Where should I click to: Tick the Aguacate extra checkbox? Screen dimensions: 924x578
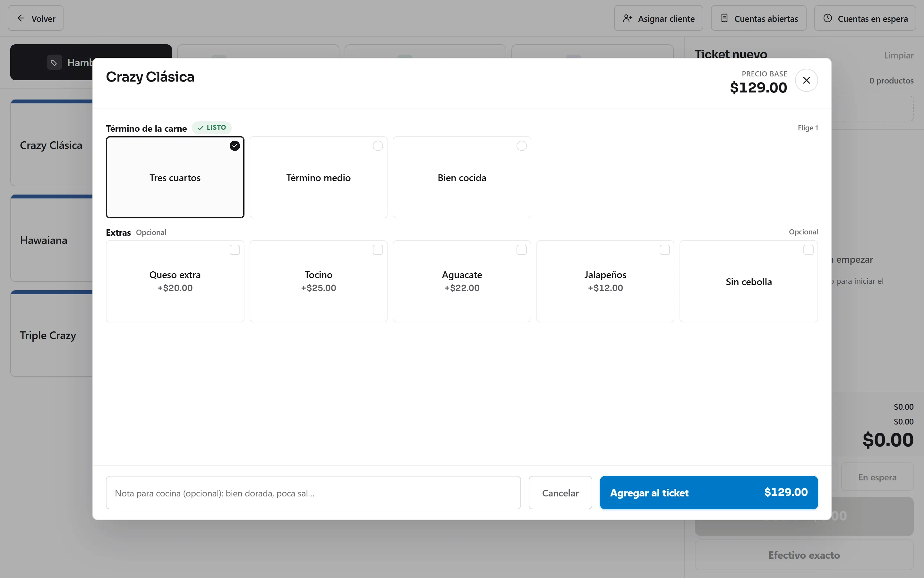pyautogui.click(x=521, y=250)
